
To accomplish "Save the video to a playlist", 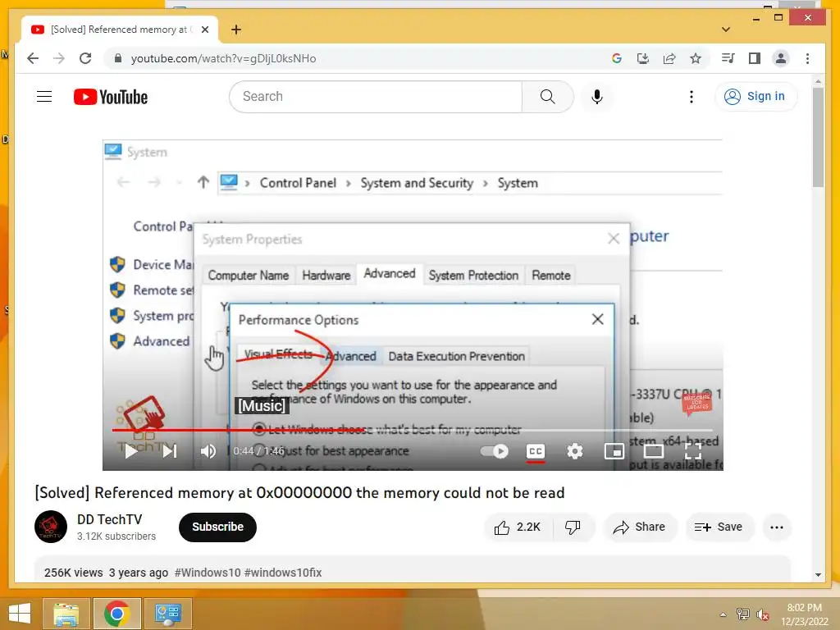I will pos(719,527).
